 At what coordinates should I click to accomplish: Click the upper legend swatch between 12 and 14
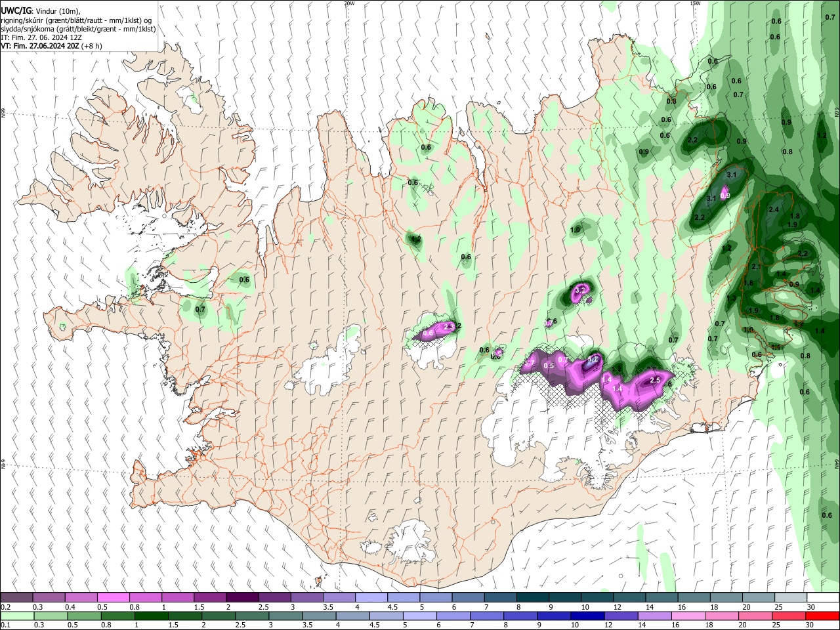[630, 598]
